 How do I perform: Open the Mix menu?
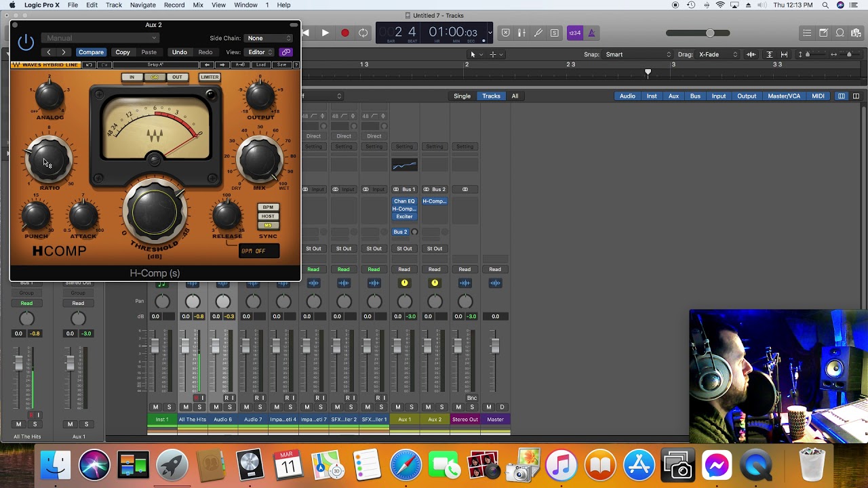(198, 5)
